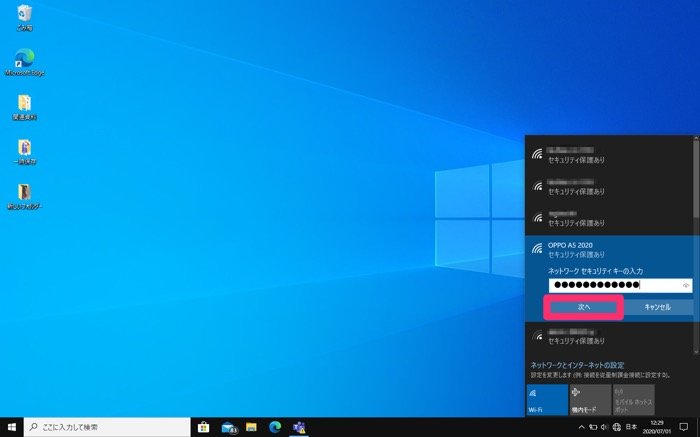Show hidden system tray icons

[x=582, y=427]
